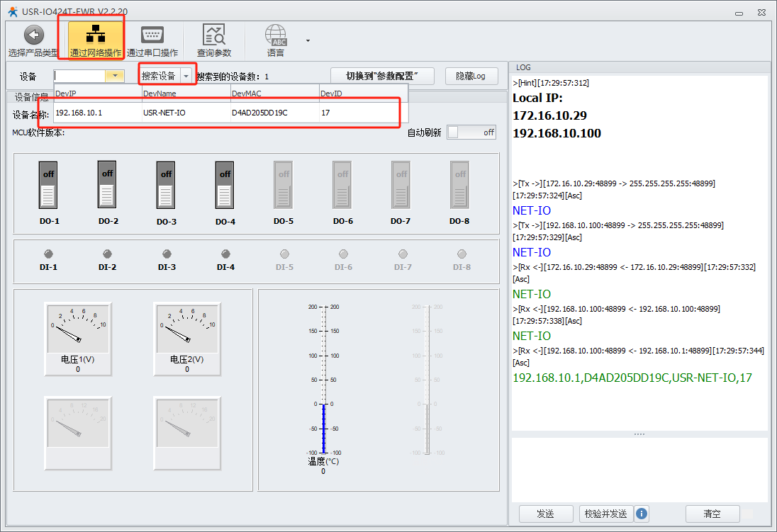
Task: Click the blue 温度 thermometer bar
Action: [323, 428]
